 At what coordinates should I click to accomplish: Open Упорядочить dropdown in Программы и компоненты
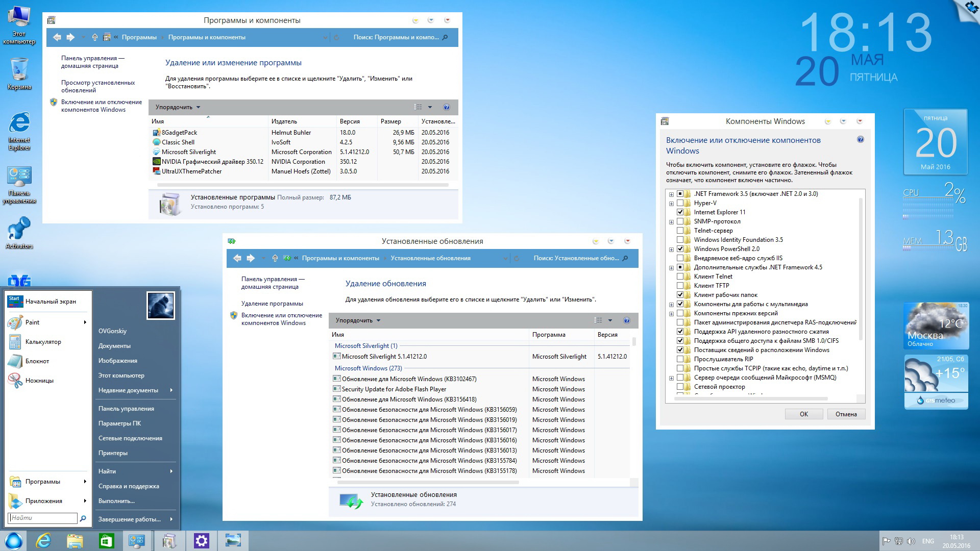(178, 107)
